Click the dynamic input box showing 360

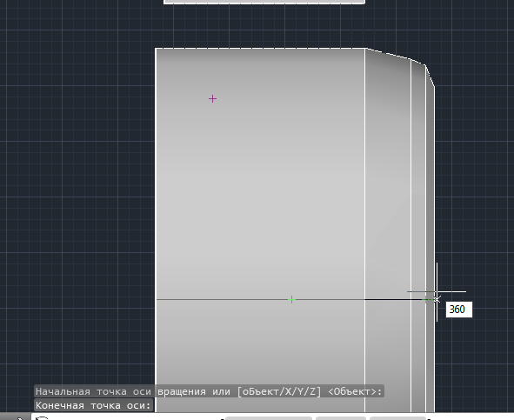click(x=459, y=310)
